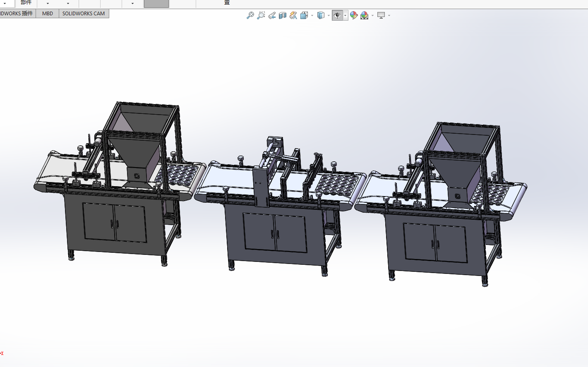588x367 pixels.
Task: Click the Apply Scene icon
Action: point(365,15)
